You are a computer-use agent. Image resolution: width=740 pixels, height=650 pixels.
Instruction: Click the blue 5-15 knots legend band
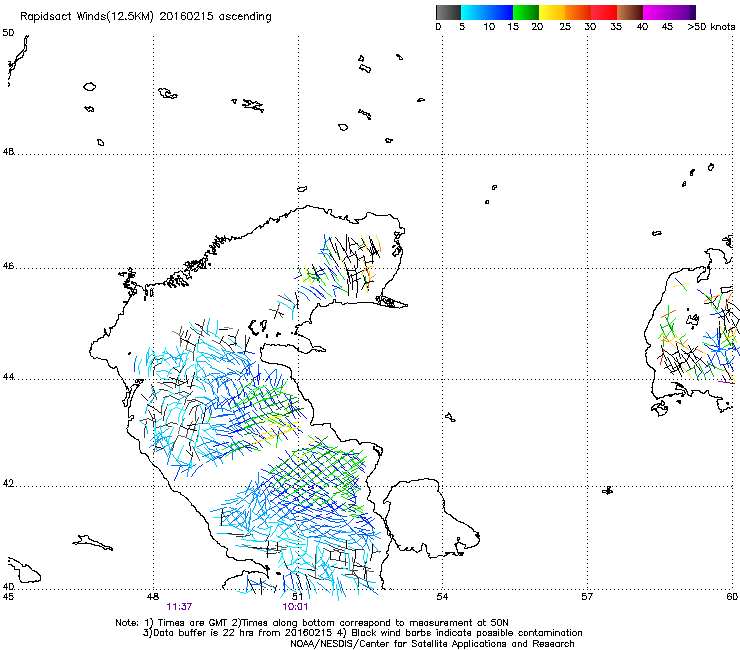(x=487, y=12)
